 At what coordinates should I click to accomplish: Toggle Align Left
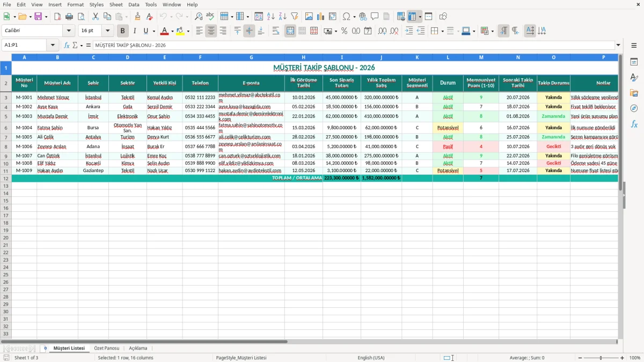tap(199, 31)
